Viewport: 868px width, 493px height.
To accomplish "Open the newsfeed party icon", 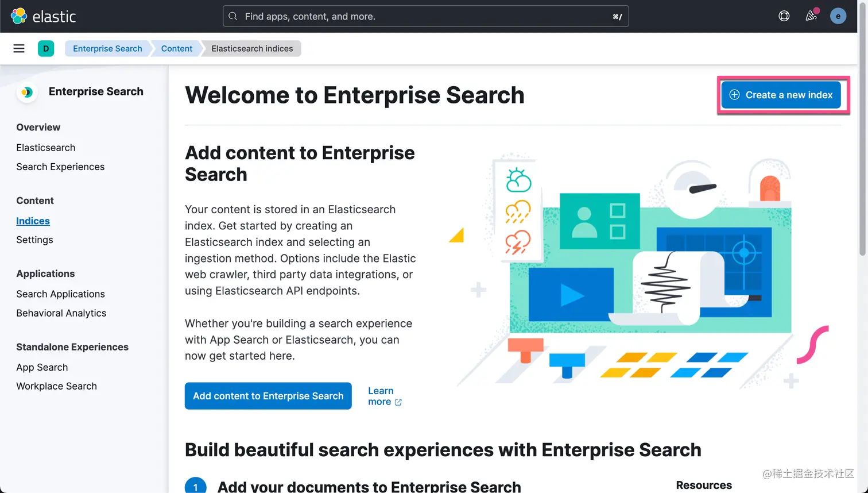I will coord(811,16).
